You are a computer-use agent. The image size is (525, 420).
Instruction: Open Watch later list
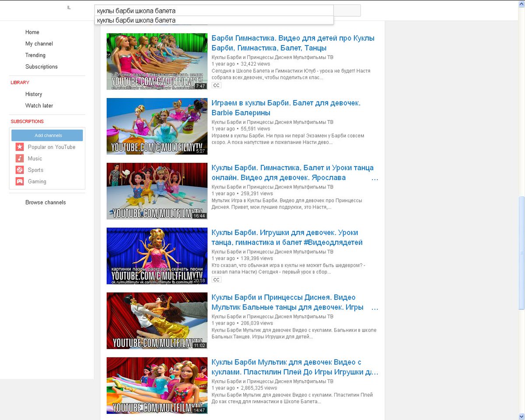(39, 105)
